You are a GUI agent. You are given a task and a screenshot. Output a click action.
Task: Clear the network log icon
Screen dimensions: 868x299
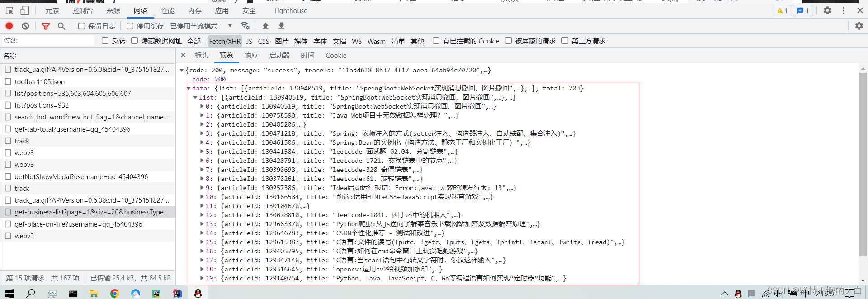(25, 26)
